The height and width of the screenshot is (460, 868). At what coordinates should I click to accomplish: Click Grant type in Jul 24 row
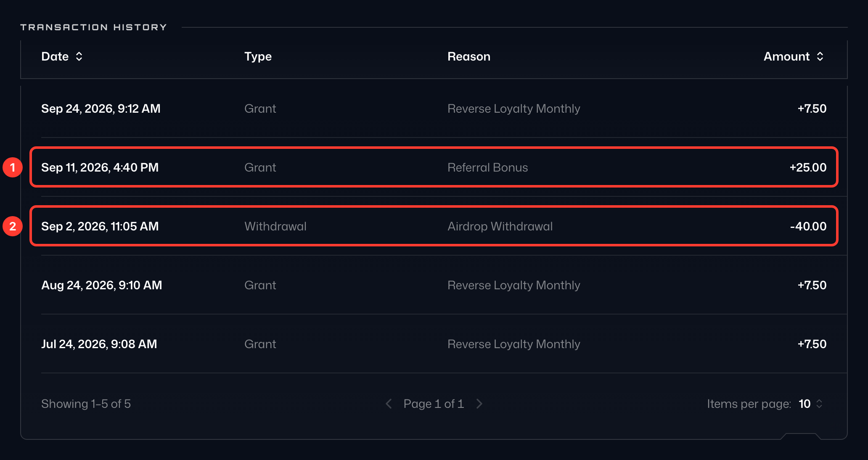click(x=260, y=344)
